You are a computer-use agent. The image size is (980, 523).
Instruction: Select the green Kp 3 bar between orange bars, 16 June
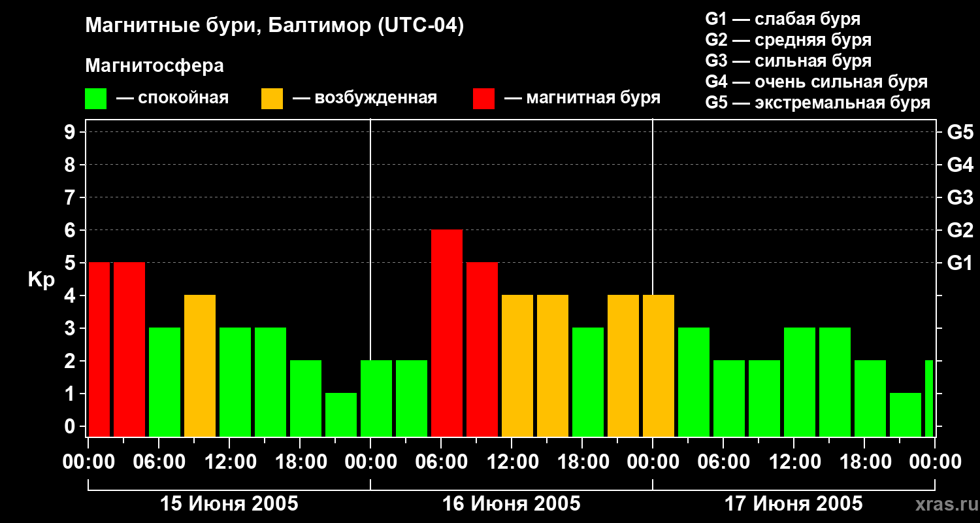(x=588, y=382)
